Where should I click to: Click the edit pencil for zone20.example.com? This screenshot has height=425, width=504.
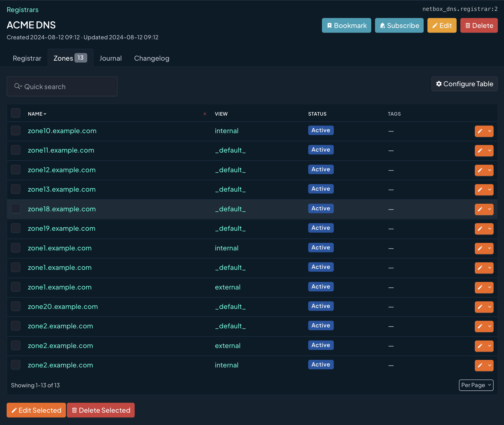pyautogui.click(x=480, y=307)
